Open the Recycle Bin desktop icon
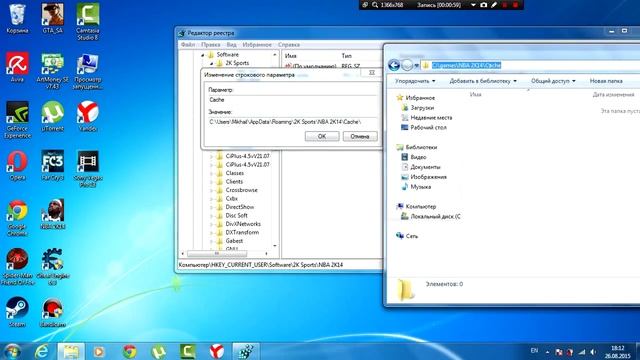Viewport: 640px width, 360px height. pyautogui.click(x=17, y=19)
